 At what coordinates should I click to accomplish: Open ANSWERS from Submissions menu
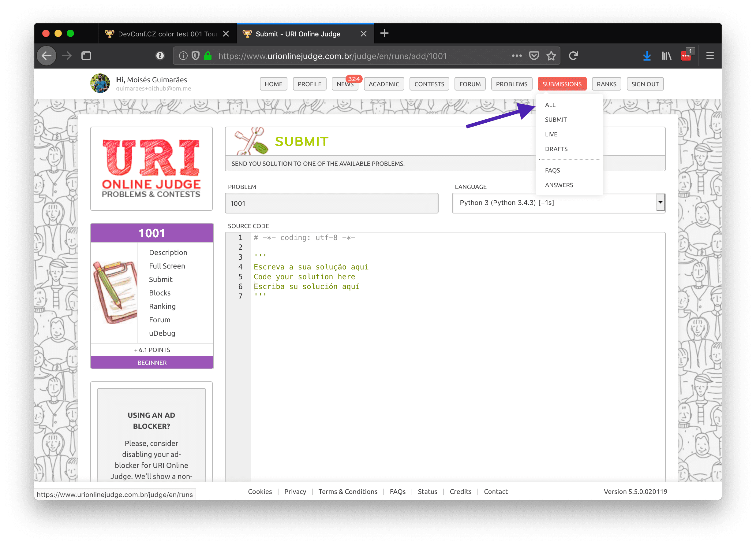pyautogui.click(x=559, y=185)
